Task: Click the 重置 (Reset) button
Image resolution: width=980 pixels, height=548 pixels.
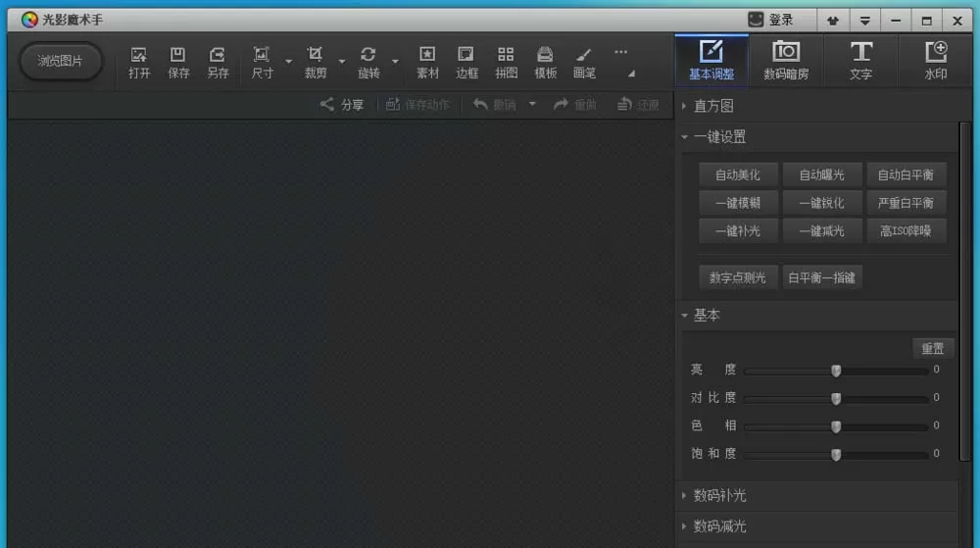Action: coord(933,349)
